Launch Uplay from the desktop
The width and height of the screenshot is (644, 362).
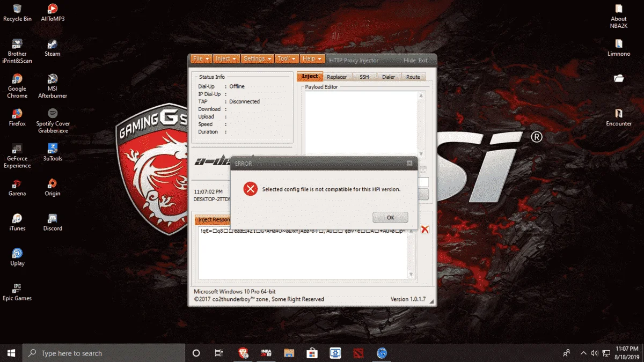click(17, 256)
